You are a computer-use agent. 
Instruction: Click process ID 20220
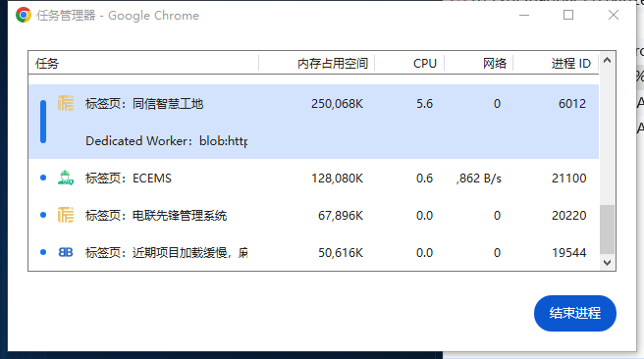pos(568,216)
